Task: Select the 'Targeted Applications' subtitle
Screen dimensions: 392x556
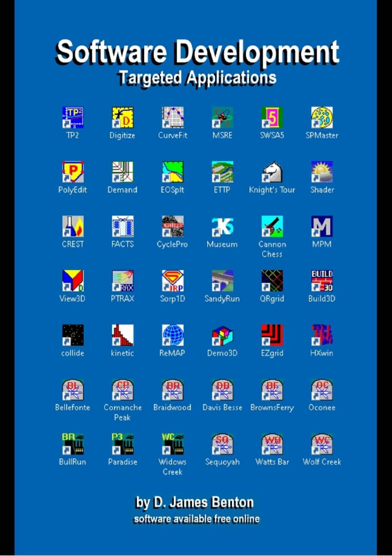Action: [x=197, y=77]
